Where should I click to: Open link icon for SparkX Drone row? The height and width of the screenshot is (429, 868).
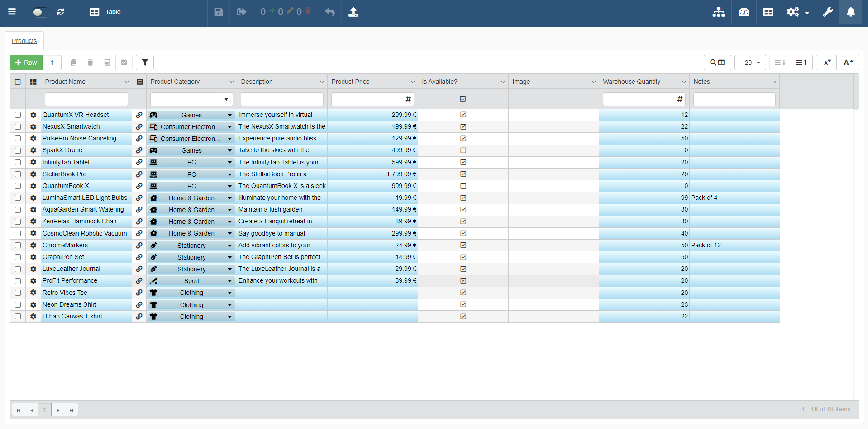point(139,150)
